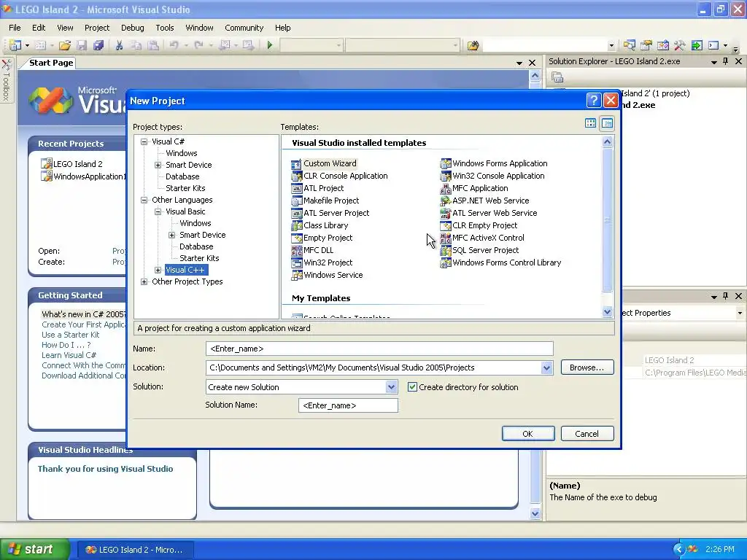Click the taskbar clock showing 2:26 PM
Screen dimensions: 747x560
pyautogui.click(x=720, y=549)
